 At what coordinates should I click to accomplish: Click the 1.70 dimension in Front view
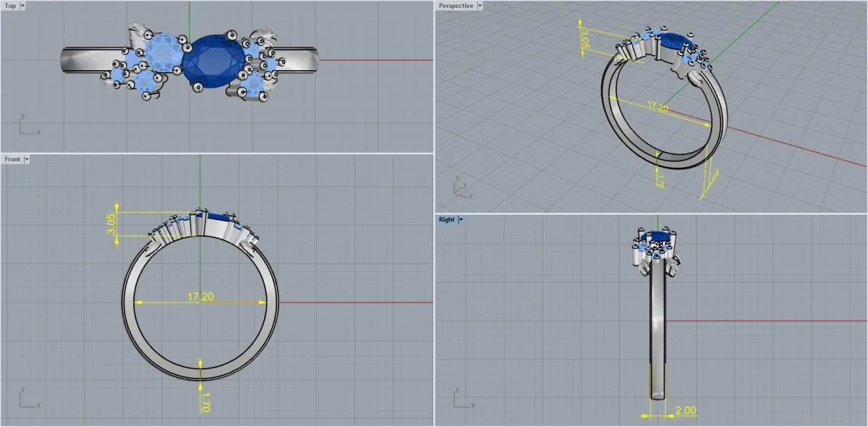point(205,402)
